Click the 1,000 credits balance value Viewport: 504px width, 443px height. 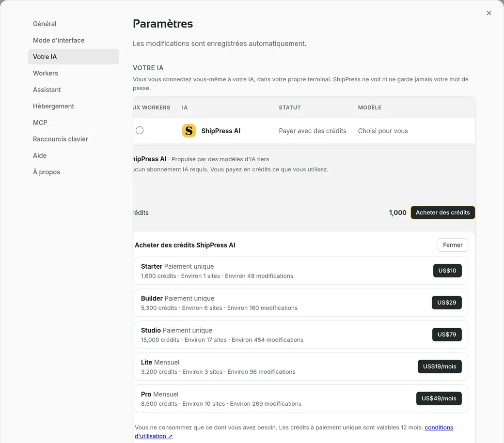(397, 213)
